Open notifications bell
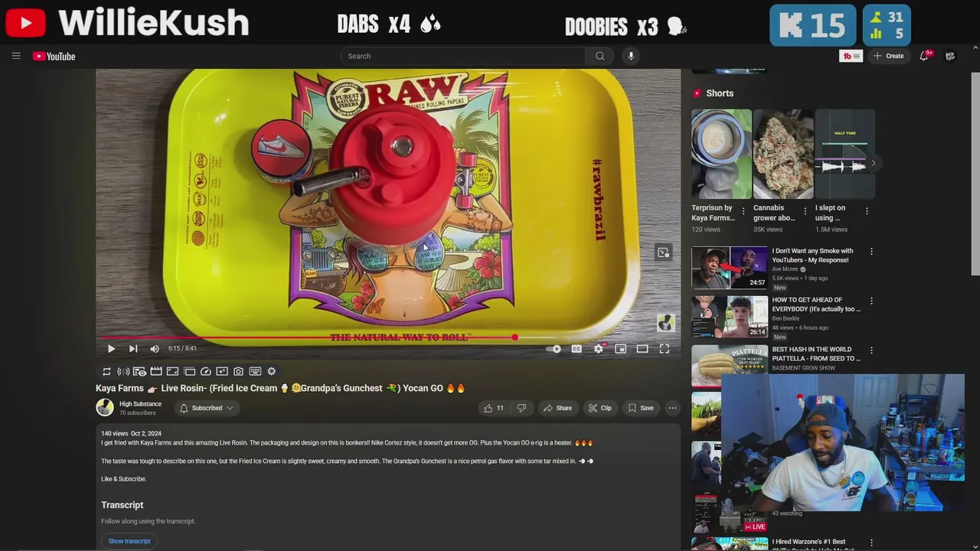Viewport: 980px width, 551px height. [924, 56]
